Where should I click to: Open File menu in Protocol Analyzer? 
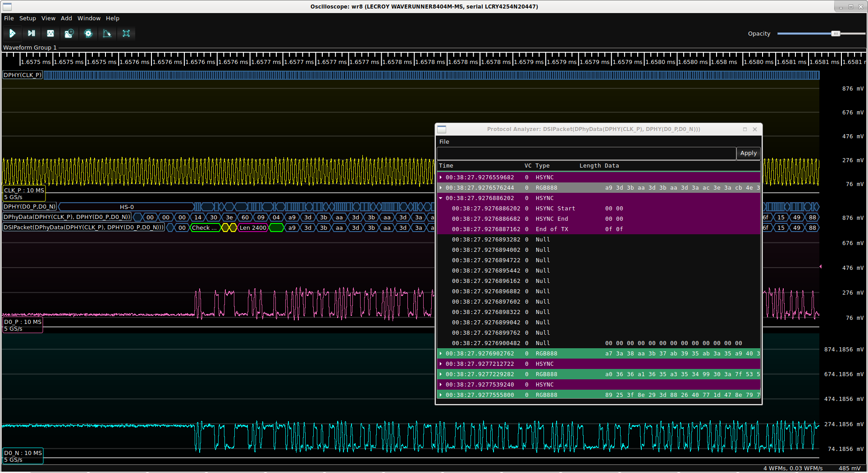pyautogui.click(x=444, y=142)
